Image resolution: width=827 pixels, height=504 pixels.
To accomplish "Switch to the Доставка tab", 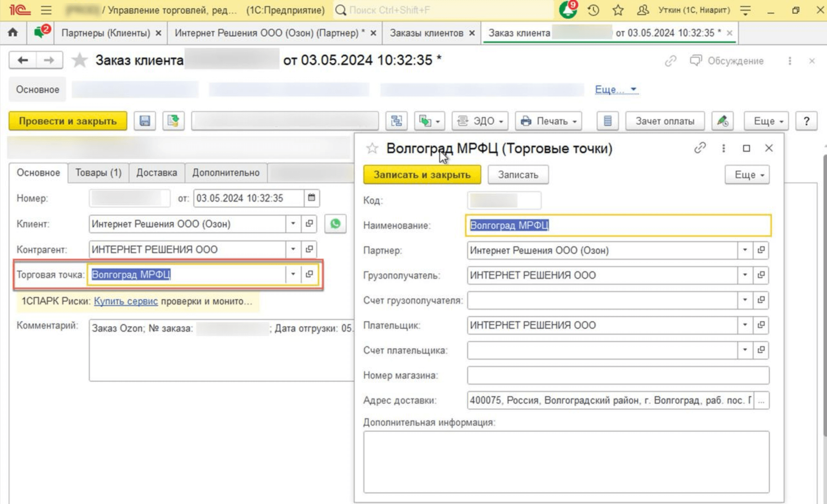I will 157,173.
